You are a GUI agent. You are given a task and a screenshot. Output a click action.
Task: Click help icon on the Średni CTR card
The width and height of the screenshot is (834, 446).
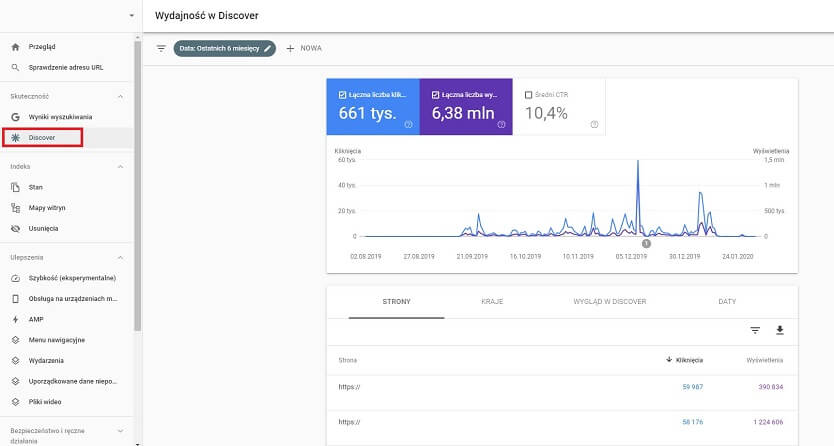[595, 124]
